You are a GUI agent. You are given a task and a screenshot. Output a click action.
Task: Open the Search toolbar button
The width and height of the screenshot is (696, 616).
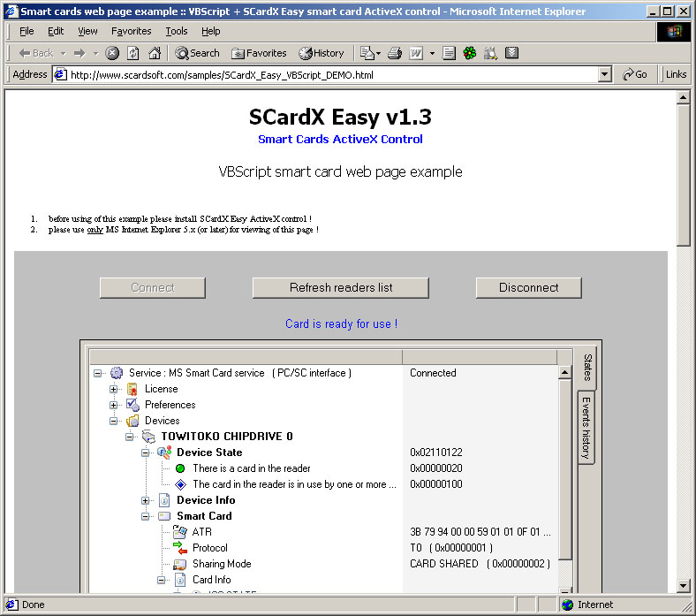(197, 53)
